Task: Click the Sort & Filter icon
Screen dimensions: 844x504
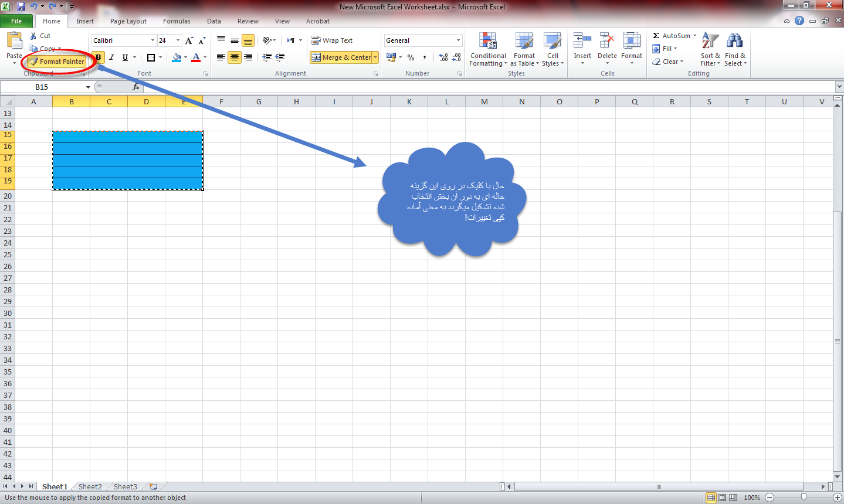Action: pyautogui.click(x=710, y=41)
